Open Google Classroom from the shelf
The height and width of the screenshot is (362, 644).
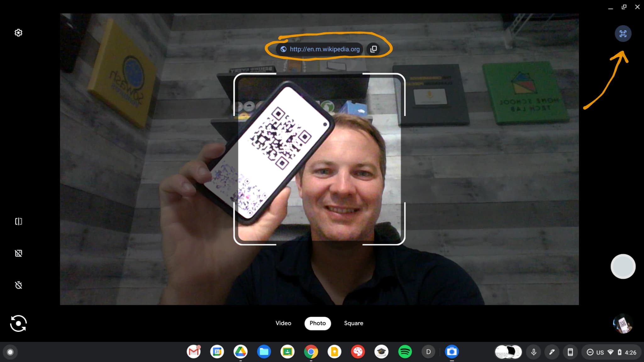click(287, 352)
